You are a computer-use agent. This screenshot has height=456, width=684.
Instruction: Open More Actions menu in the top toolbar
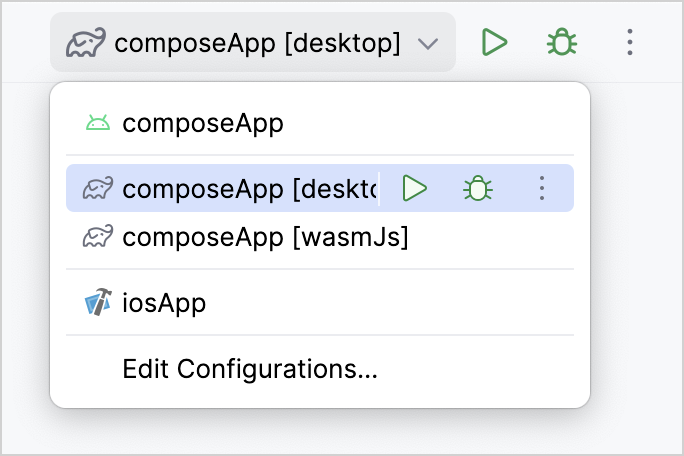(629, 42)
